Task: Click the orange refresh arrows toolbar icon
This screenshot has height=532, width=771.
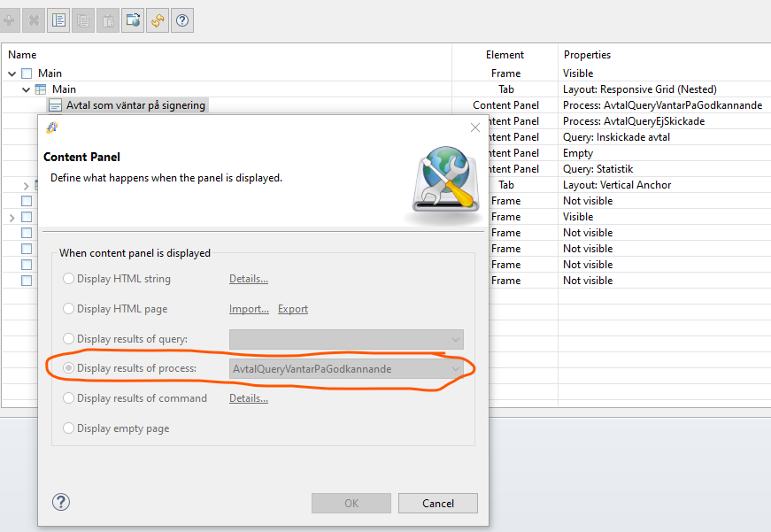Action: (x=158, y=20)
